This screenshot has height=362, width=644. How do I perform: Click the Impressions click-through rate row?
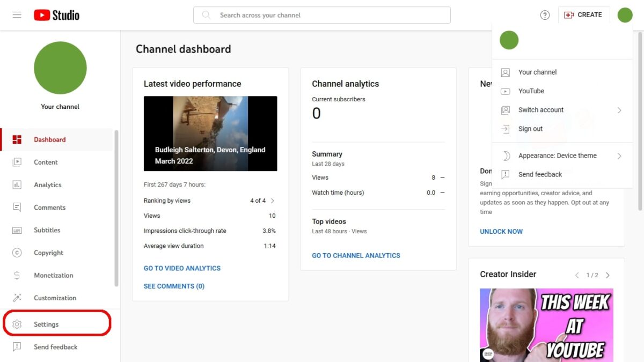[x=210, y=231]
